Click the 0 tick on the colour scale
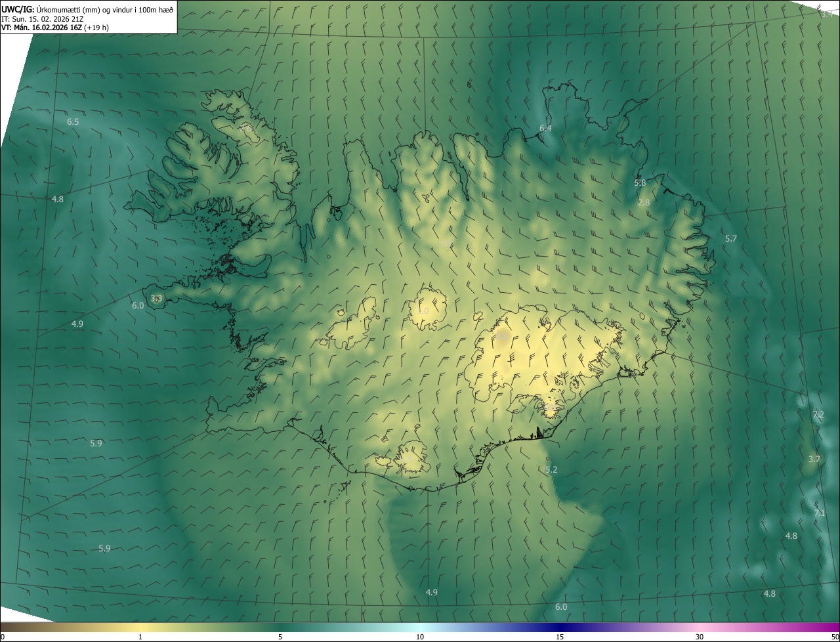Viewport: 840px width, 642px height. click(3, 637)
